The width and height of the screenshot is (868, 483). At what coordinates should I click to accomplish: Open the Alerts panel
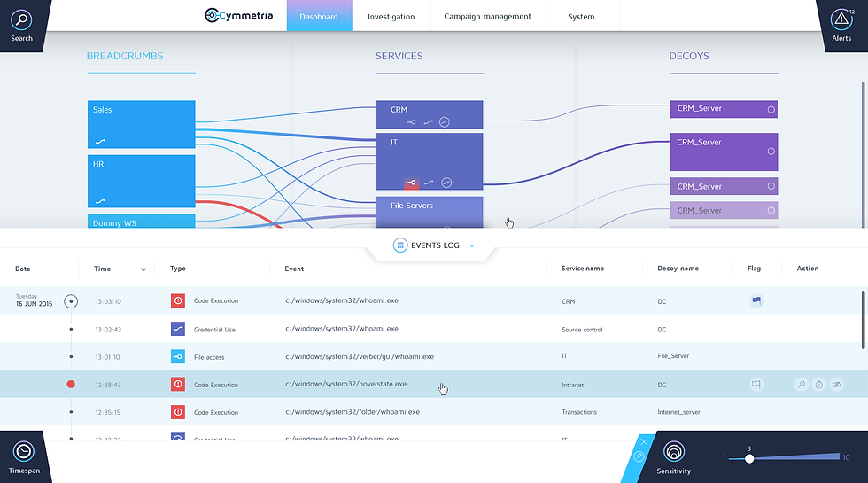click(x=841, y=26)
